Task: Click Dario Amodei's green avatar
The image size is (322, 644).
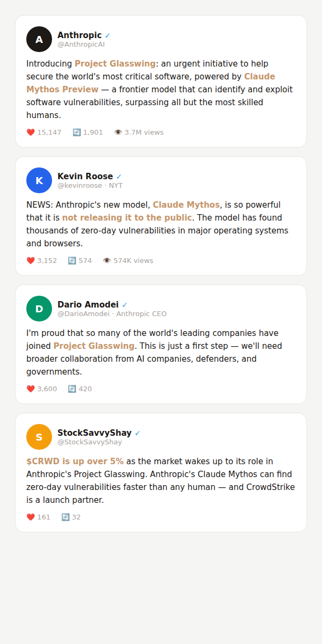Action: point(39,309)
